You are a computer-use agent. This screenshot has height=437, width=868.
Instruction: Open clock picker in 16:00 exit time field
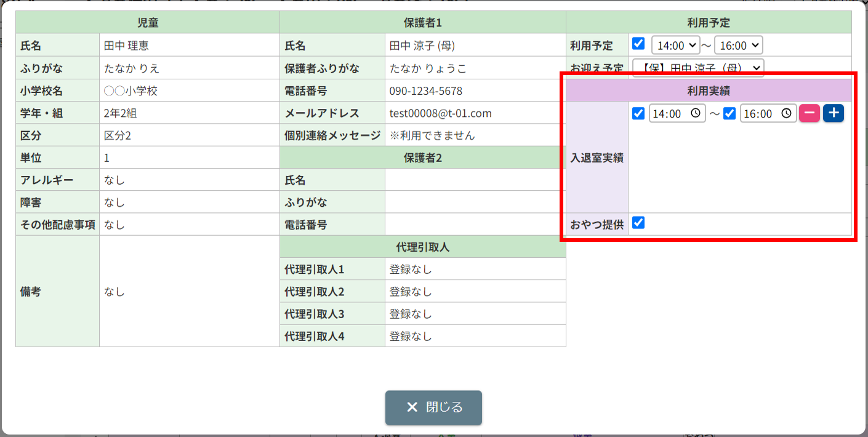(786, 114)
